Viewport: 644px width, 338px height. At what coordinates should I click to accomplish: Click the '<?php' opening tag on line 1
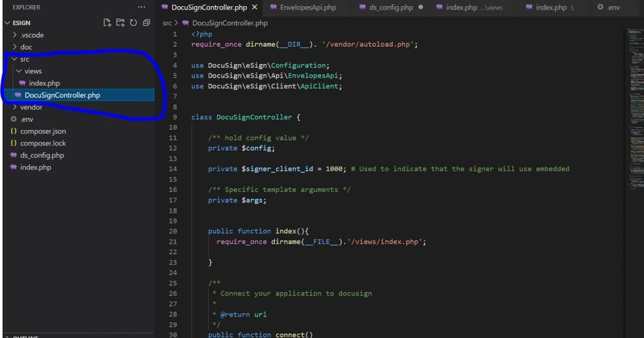tap(202, 34)
